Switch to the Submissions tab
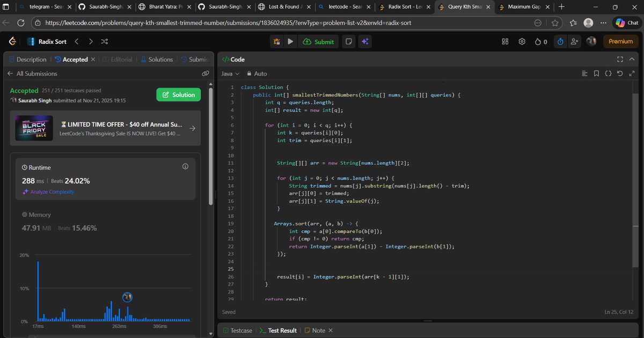The height and width of the screenshot is (338, 644). (x=194, y=60)
